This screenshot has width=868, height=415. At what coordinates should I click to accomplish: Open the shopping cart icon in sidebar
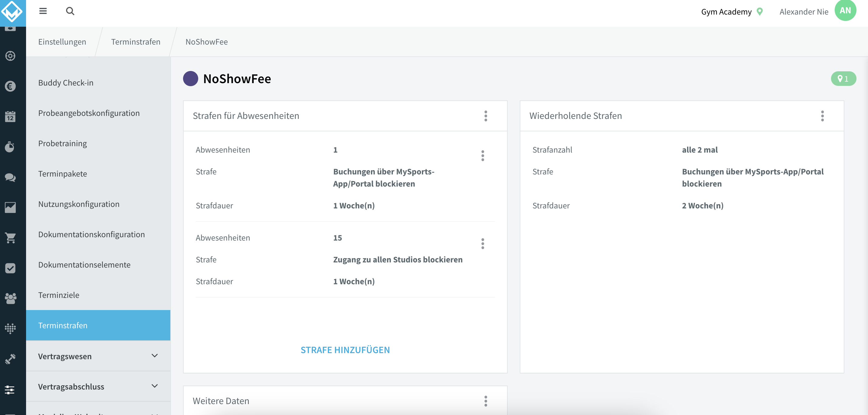(10, 238)
